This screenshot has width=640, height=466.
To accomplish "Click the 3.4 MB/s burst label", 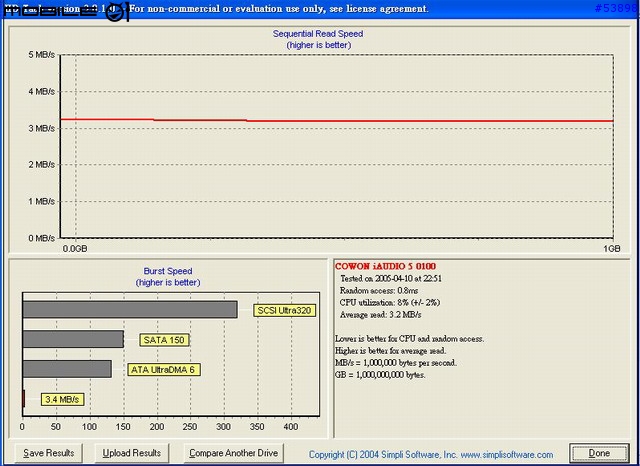I will click(x=62, y=399).
